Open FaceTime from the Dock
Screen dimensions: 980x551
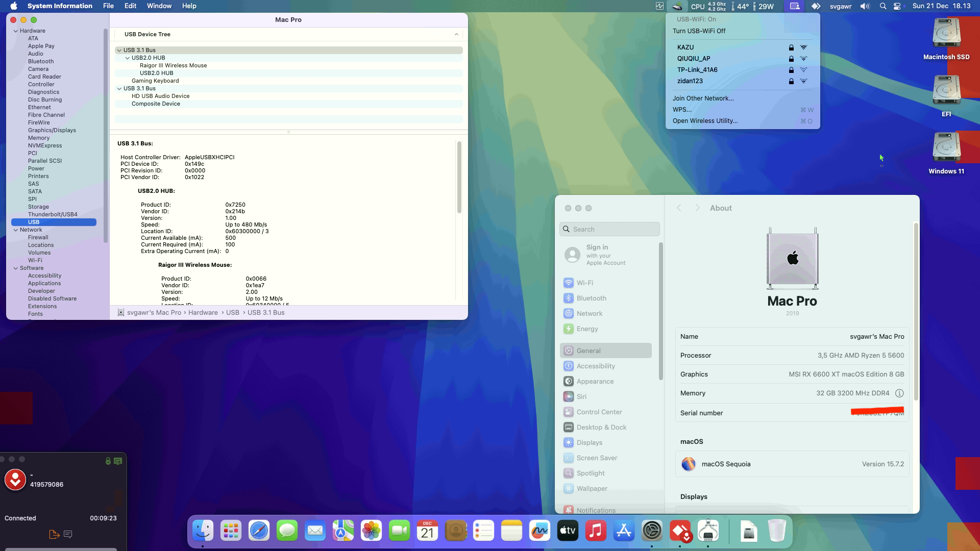[399, 531]
